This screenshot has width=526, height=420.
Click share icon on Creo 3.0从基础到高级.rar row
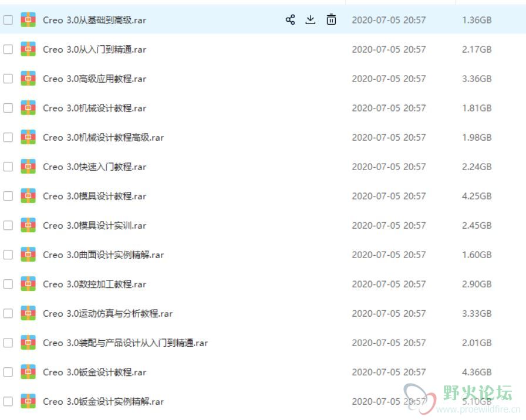290,20
